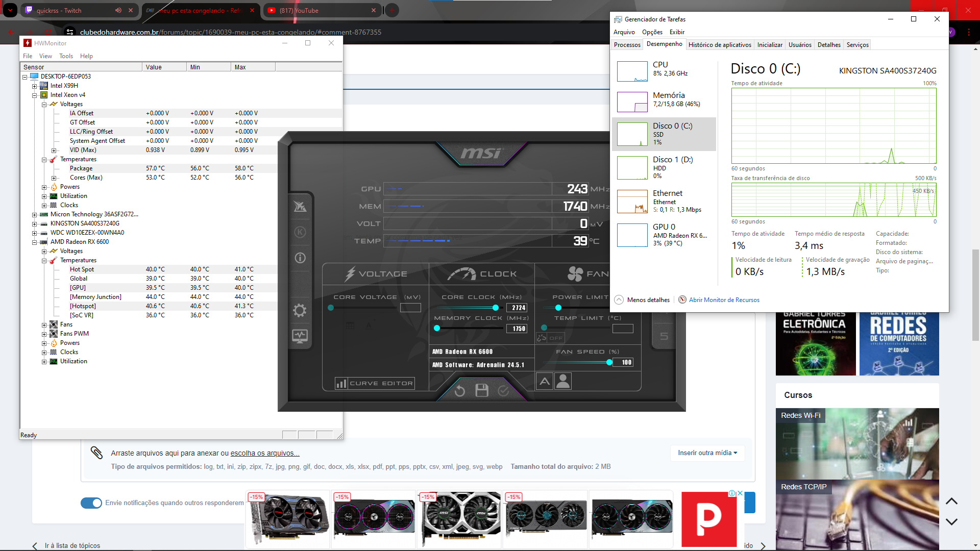Click the browser back arrow
Image resolution: width=980 pixels, height=551 pixels.
[11, 32]
